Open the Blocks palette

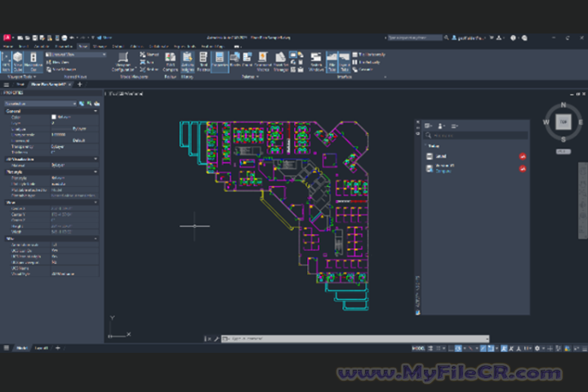235,60
